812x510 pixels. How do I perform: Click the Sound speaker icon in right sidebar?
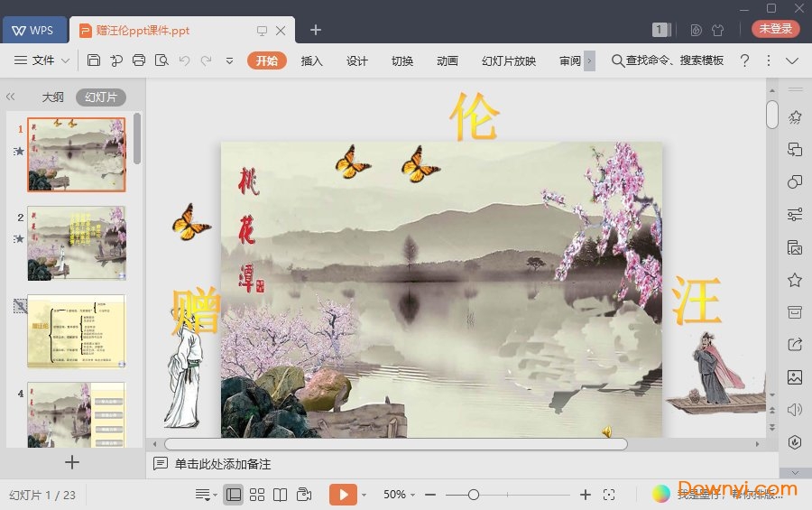[794, 410]
